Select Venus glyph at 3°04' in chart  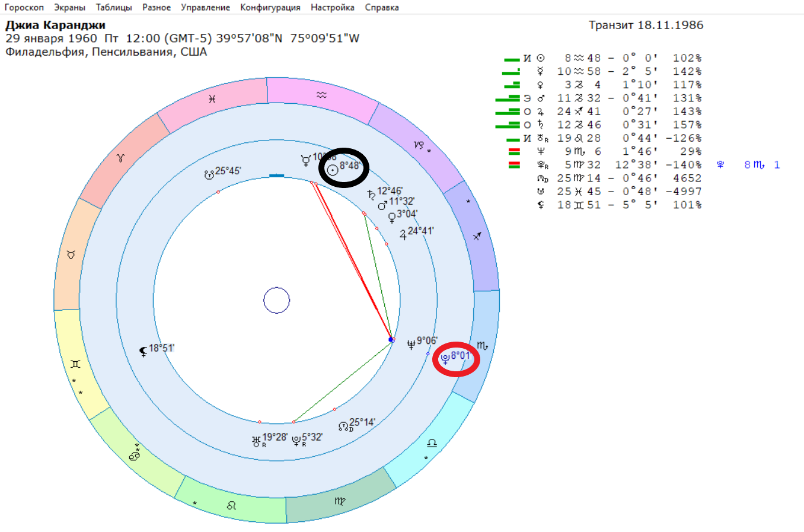[x=392, y=218]
